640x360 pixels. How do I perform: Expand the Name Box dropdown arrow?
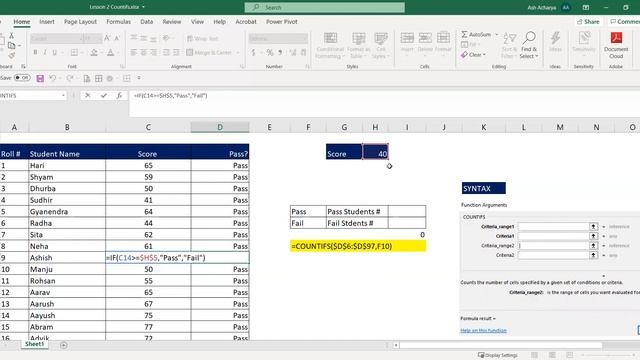[63, 96]
